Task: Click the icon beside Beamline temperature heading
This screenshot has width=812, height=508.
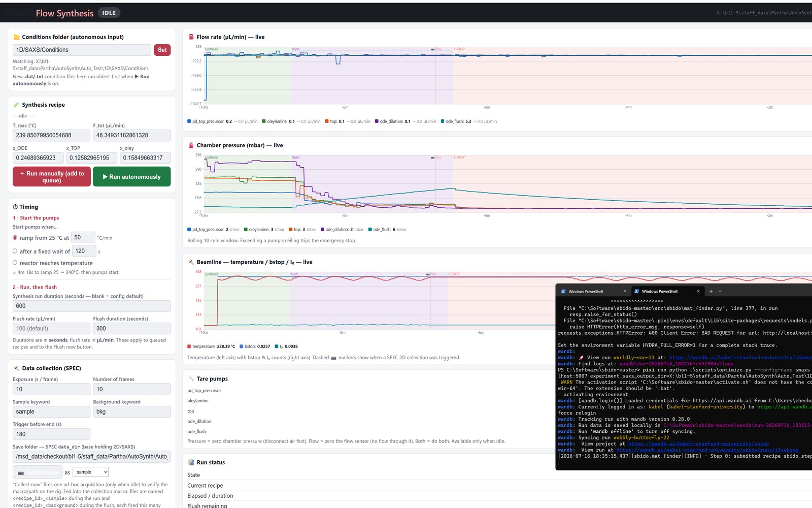Action: [x=191, y=262]
